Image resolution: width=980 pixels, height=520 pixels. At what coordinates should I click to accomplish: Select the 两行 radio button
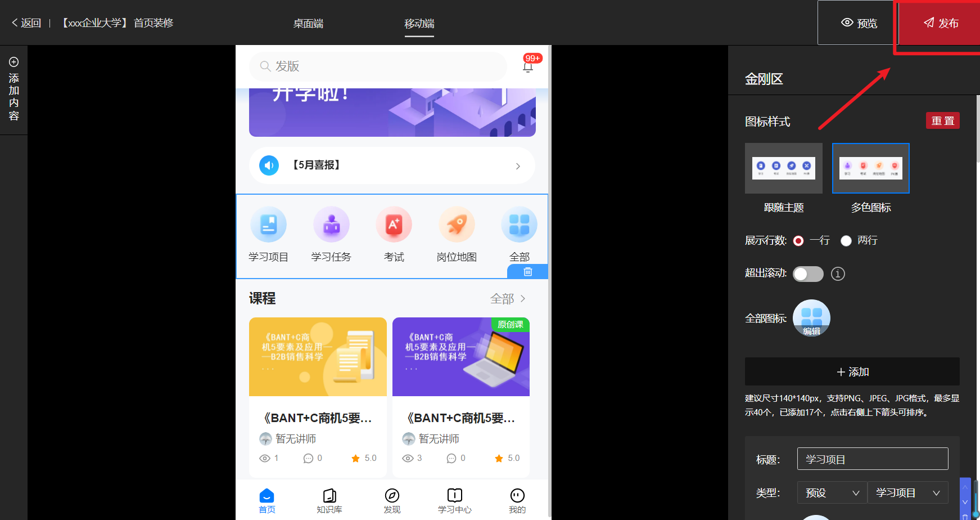(846, 241)
